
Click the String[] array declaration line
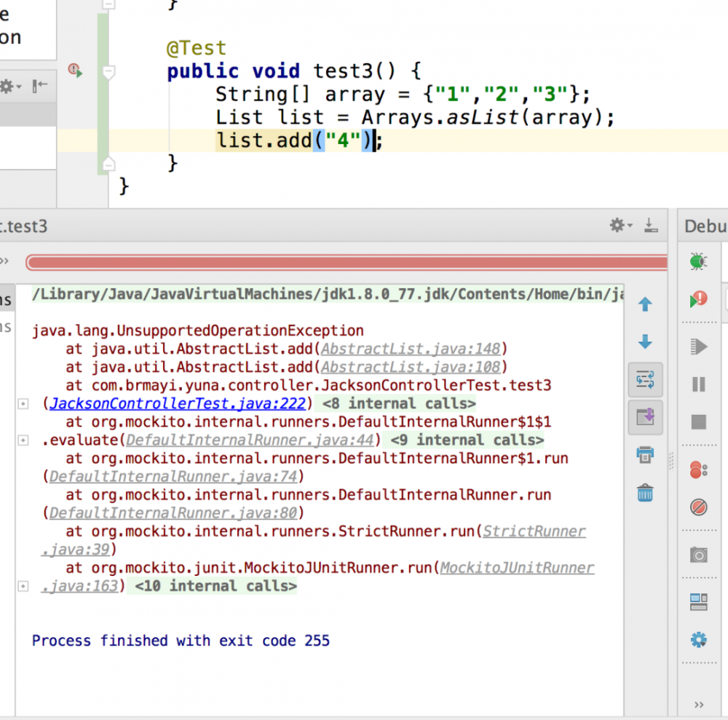coord(403,94)
